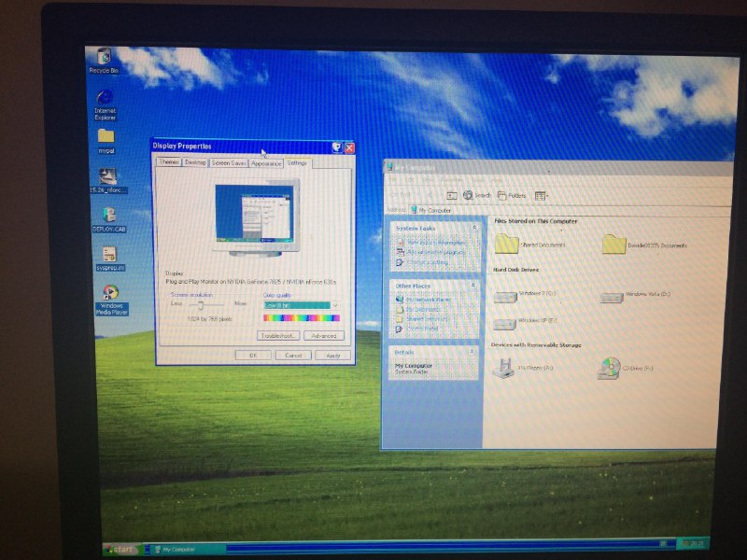Open Control Panel link under Other Places
This screenshot has height=560, width=747.
click(x=416, y=329)
